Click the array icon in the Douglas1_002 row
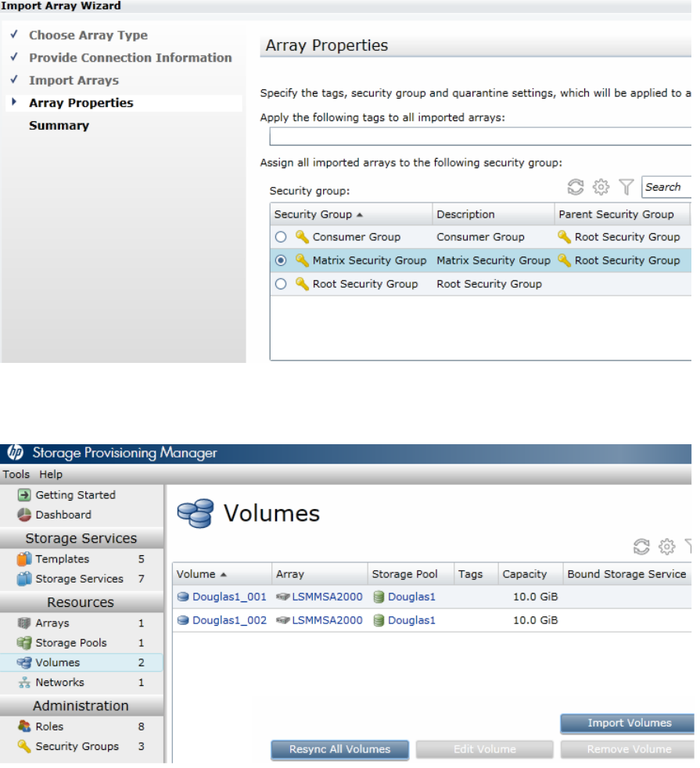 click(x=282, y=620)
